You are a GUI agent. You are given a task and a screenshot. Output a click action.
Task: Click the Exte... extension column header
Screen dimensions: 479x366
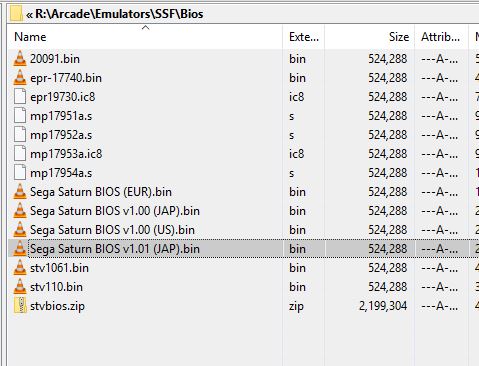(x=304, y=37)
